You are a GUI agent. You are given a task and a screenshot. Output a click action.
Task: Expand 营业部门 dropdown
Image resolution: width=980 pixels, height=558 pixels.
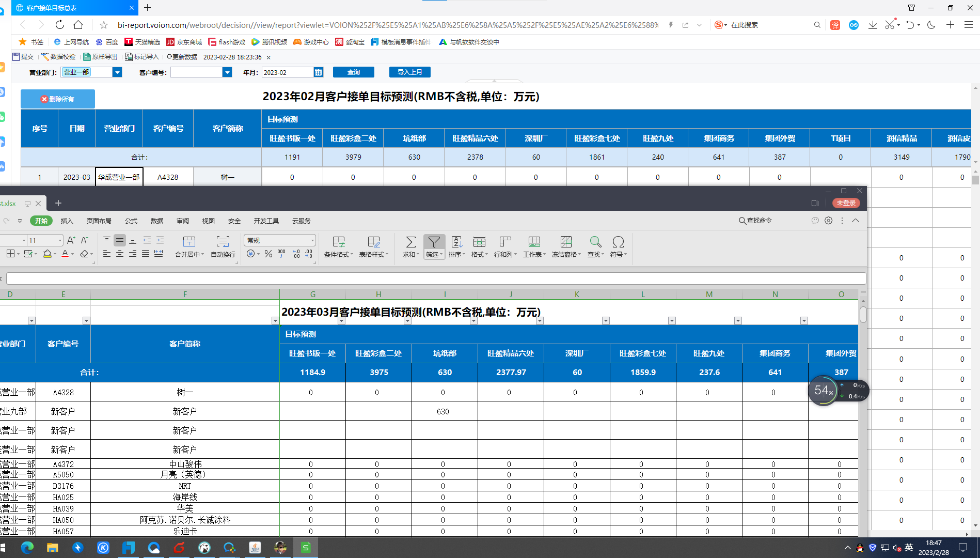pos(117,72)
